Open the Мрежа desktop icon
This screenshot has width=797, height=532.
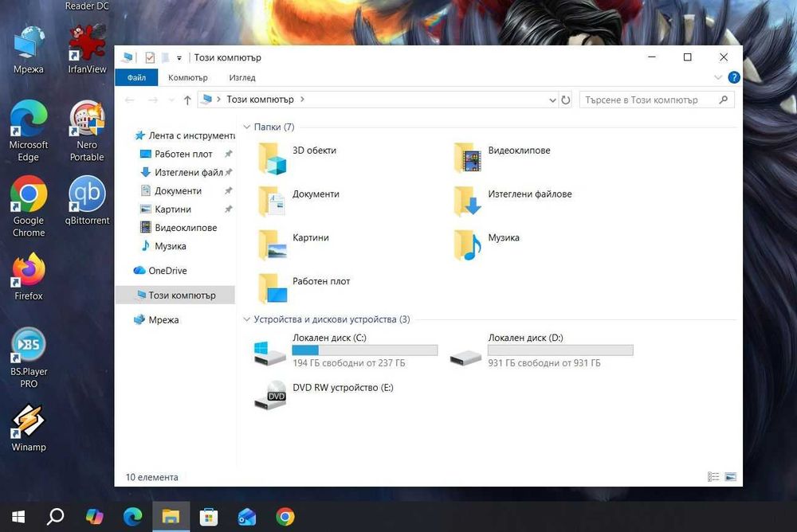point(29,50)
